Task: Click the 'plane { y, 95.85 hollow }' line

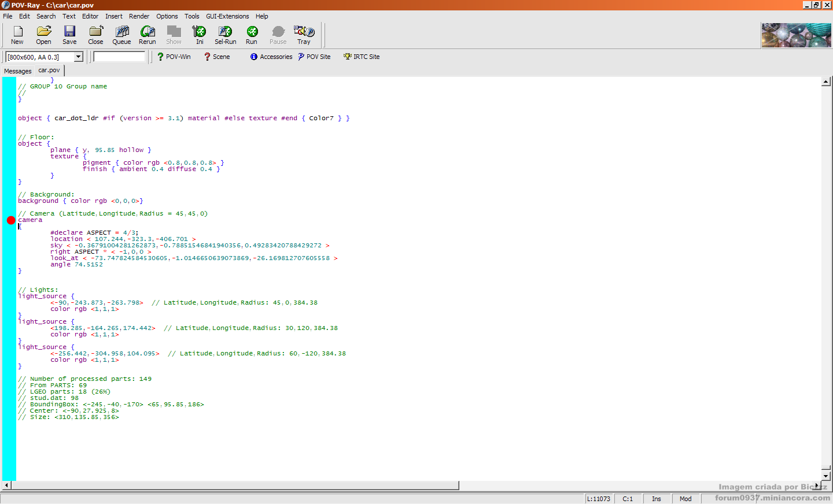Action: (x=101, y=150)
